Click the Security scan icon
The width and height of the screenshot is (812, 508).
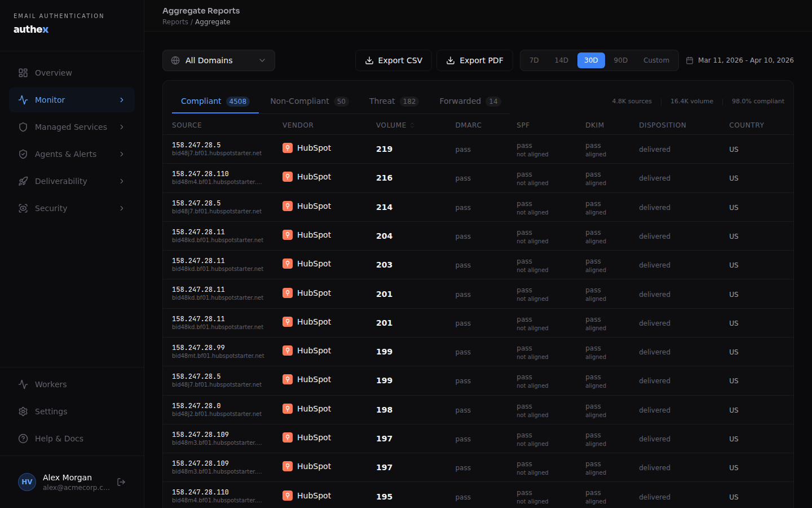(x=23, y=208)
